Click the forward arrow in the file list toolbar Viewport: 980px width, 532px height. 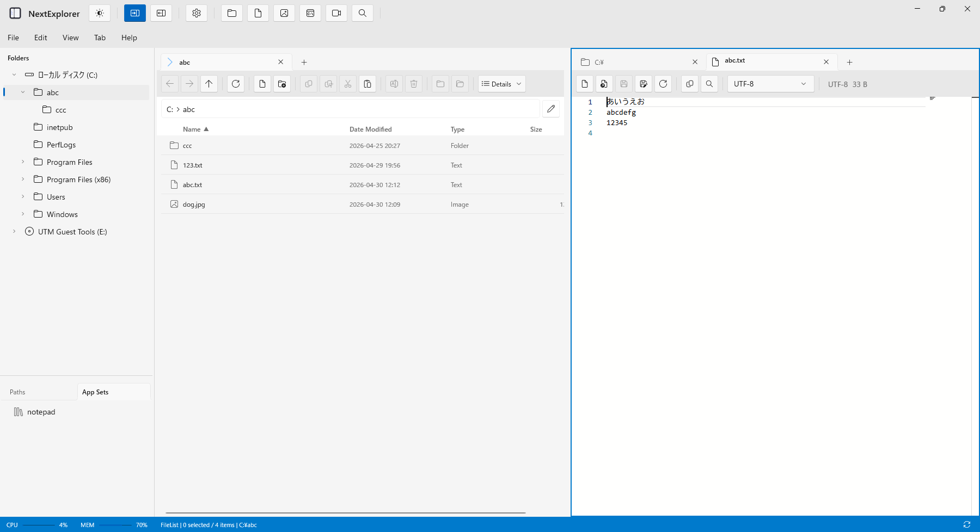click(189, 84)
